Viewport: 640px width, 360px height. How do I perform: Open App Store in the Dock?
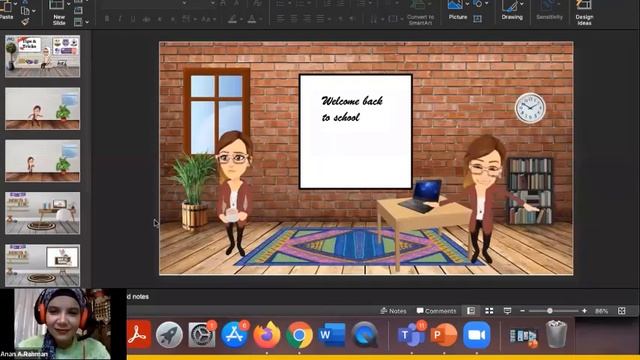point(234,335)
